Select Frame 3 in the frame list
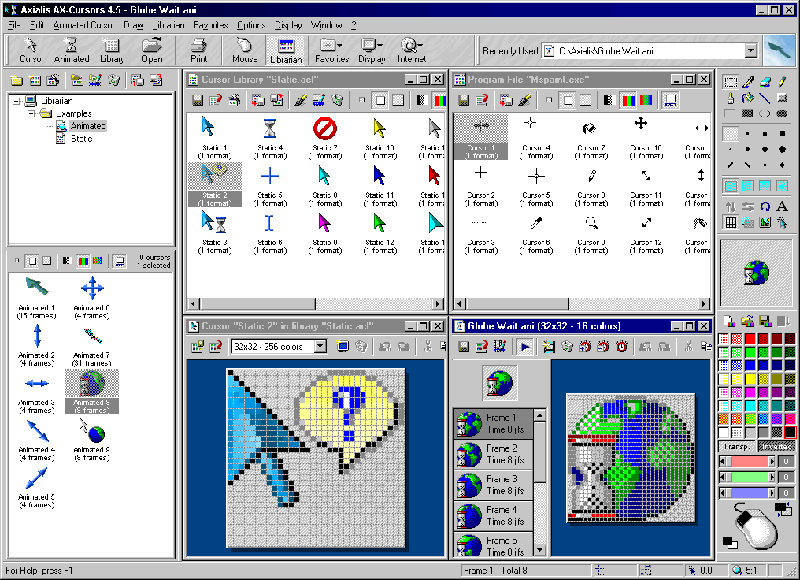 493,485
